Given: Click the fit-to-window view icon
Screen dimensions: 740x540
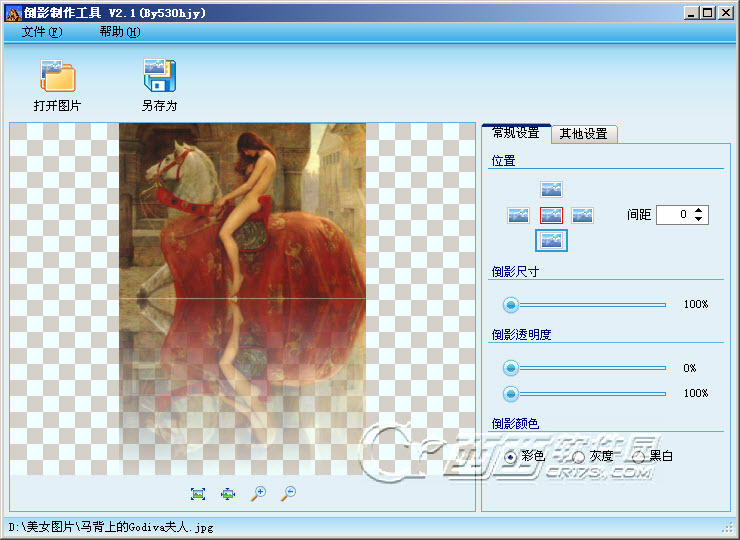Looking at the screenshot, I should pyautogui.click(x=228, y=494).
